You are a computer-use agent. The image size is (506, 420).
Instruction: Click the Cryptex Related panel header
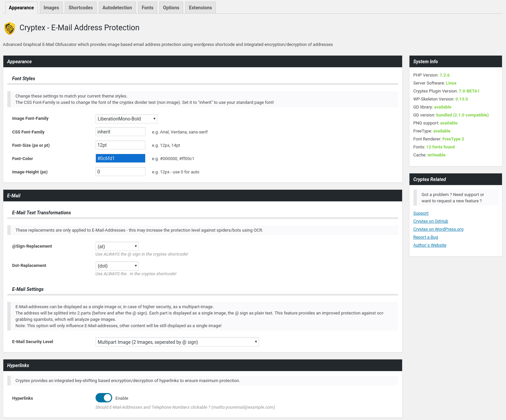455,179
